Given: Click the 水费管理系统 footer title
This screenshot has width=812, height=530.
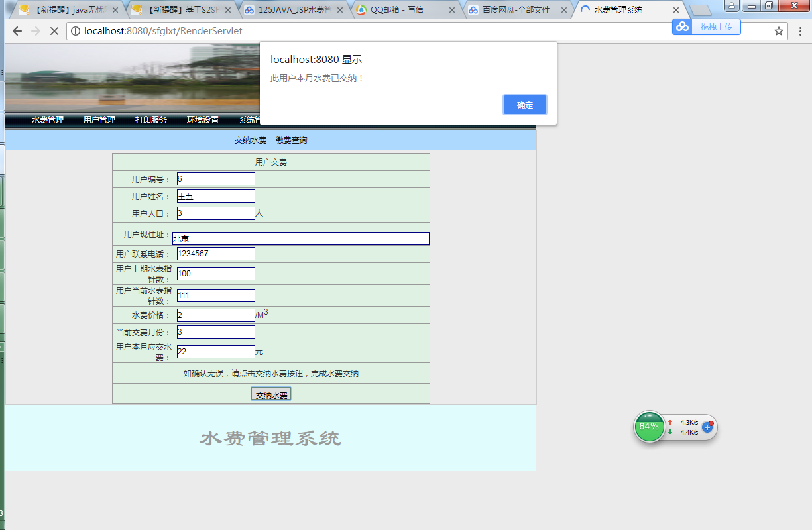Looking at the screenshot, I should 270,439.
